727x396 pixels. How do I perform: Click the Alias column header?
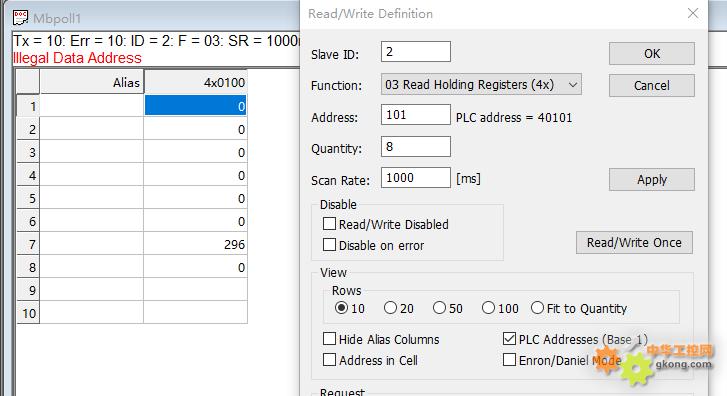tap(92, 83)
